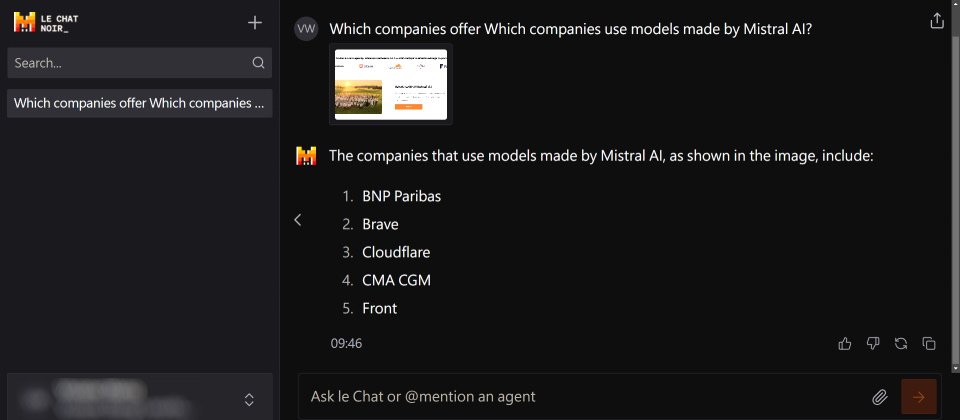
Task: Click the 09:46 message timestamp
Action: [346, 343]
